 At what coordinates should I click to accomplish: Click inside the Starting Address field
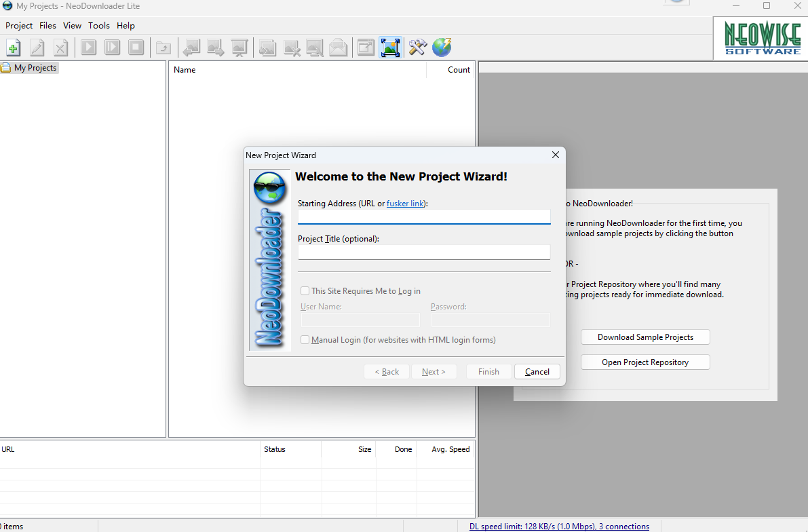(423, 216)
